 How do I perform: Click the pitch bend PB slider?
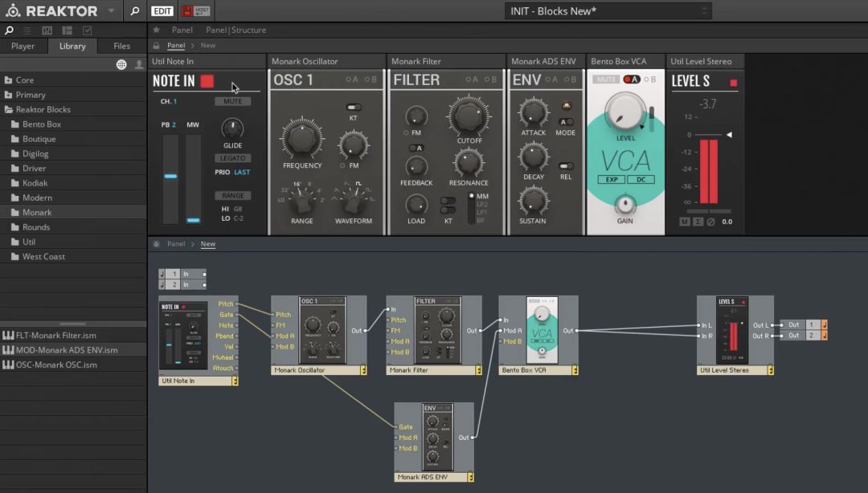(170, 178)
